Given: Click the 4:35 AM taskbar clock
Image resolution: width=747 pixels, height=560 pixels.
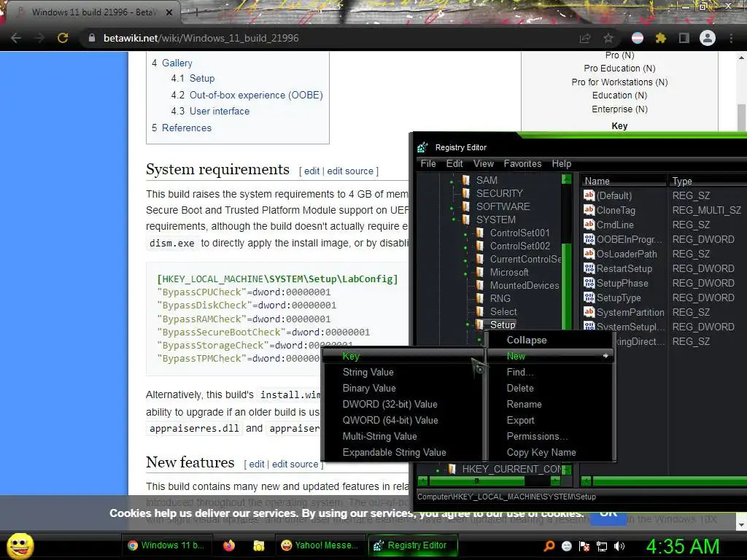Looking at the screenshot, I should [x=682, y=546].
